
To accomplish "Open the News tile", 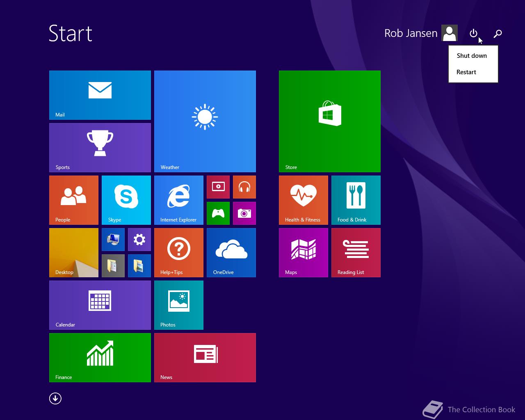I will click(205, 358).
